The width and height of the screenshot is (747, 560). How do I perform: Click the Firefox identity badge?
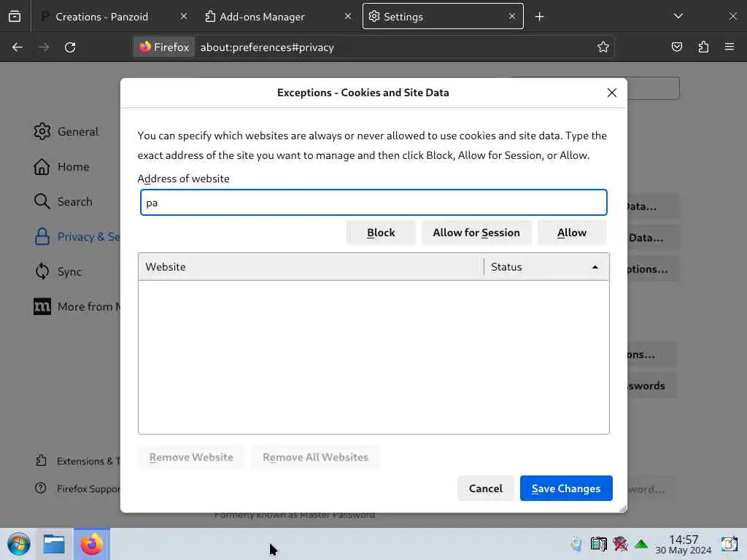click(164, 47)
